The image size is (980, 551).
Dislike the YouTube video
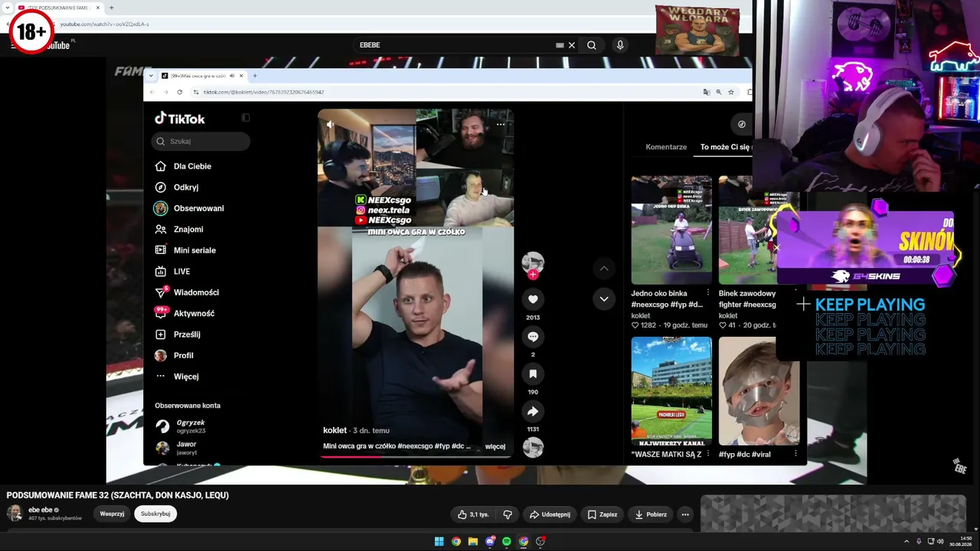507,514
